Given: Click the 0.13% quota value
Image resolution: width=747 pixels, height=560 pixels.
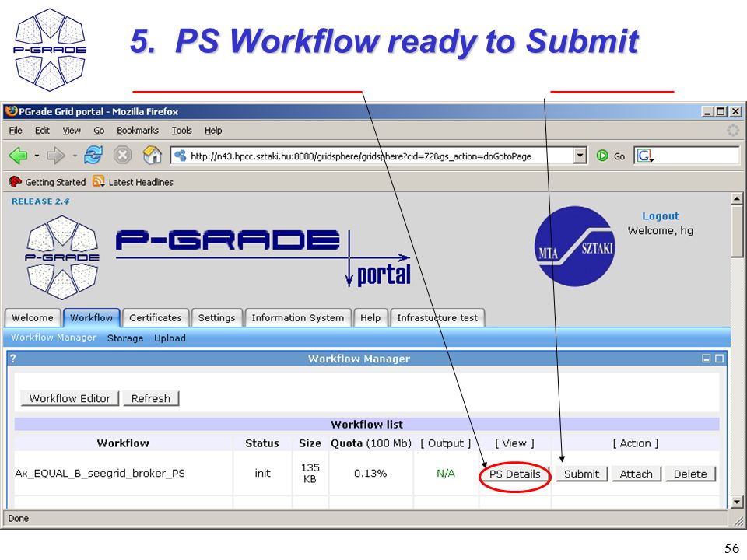Looking at the screenshot, I should tap(370, 474).
